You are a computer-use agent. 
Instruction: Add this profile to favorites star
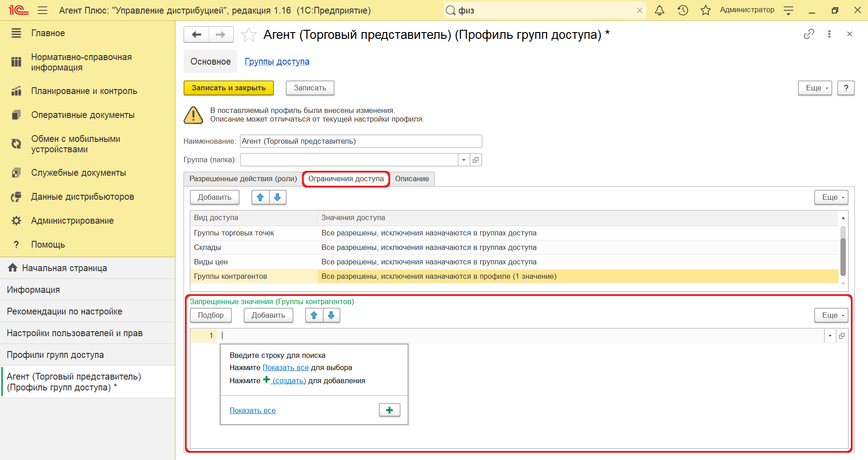click(249, 35)
